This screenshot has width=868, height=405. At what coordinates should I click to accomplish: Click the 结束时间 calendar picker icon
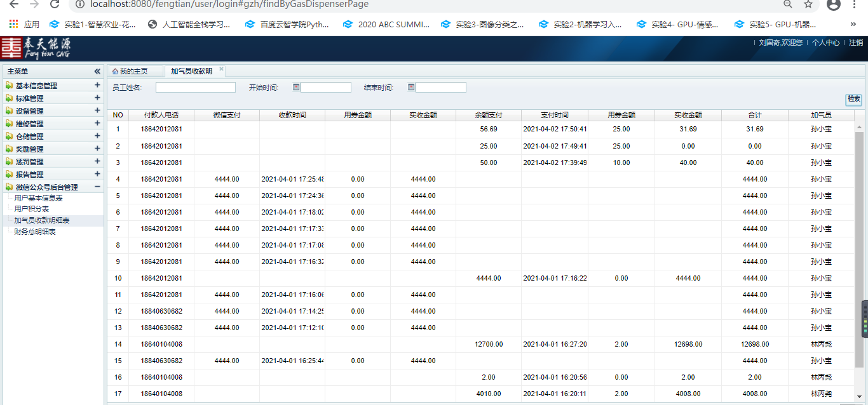(x=411, y=87)
